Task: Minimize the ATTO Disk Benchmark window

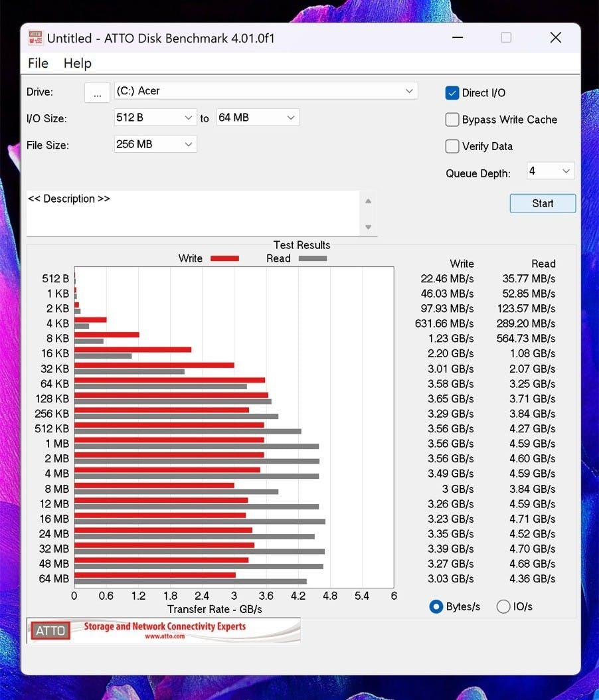Action: (458, 37)
